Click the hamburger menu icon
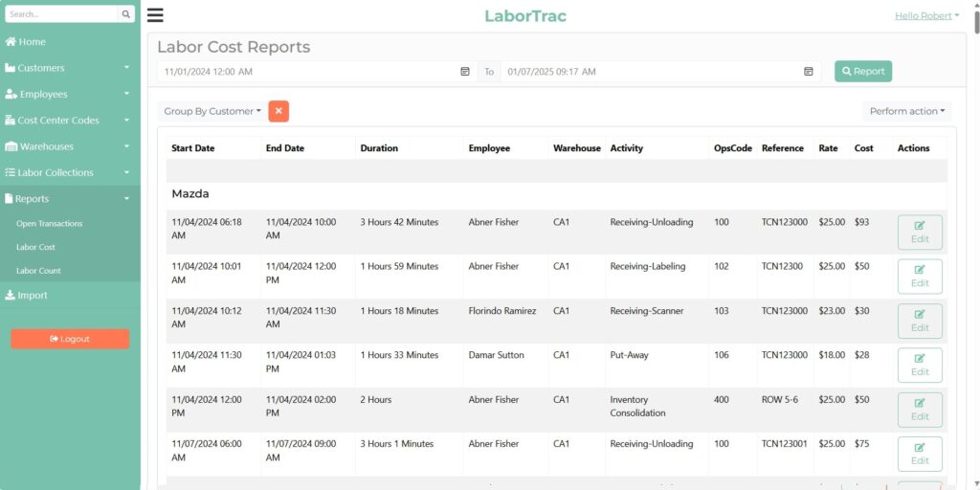This screenshot has width=980, height=490. point(155,15)
